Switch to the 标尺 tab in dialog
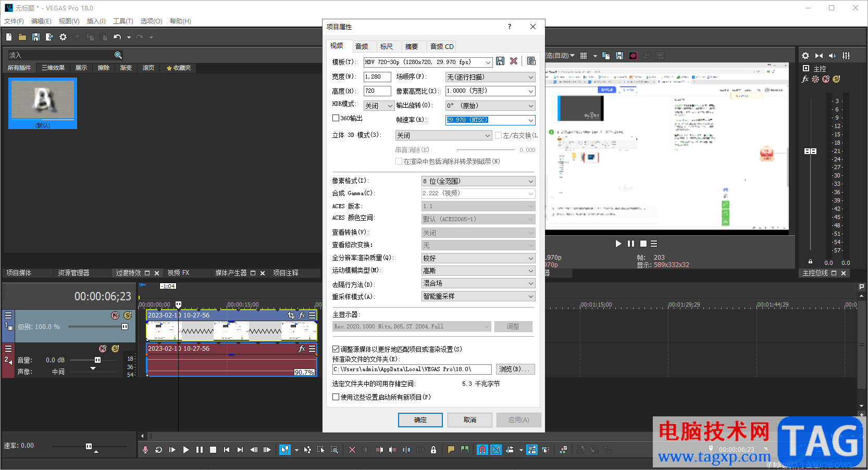868x470 pixels. [387, 46]
